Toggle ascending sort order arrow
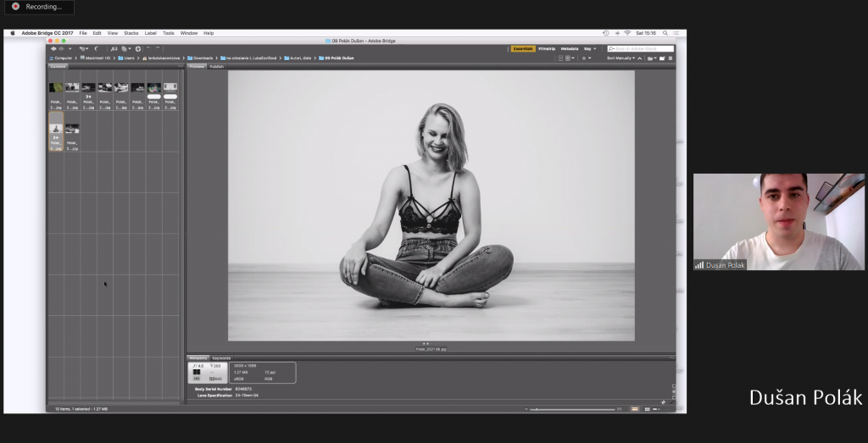Image resolution: width=868 pixels, height=443 pixels. 639,58
